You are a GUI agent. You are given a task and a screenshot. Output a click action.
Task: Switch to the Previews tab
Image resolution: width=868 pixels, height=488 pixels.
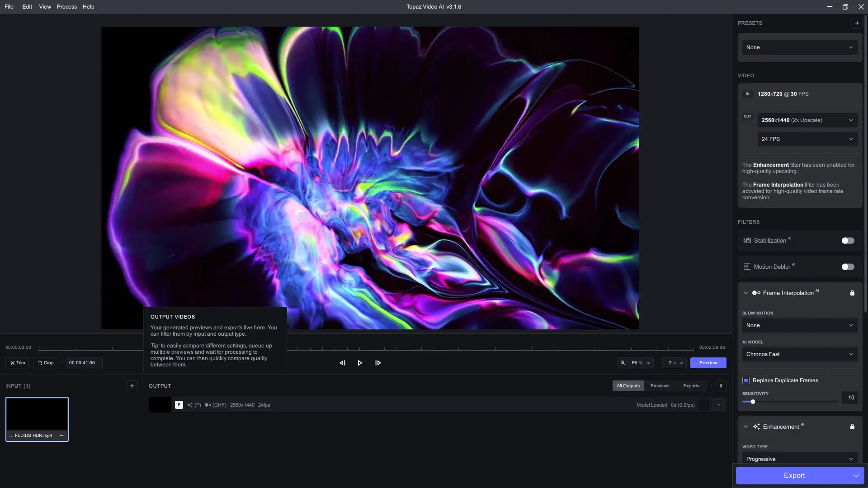pyautogui.click(x=660, y=386)
